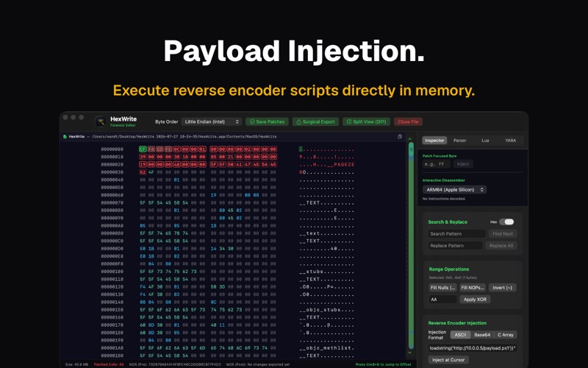Click the Search Pattern input field
Image resolution: width=588 pixels, height=368 pixels.
click(x=456, y=233)
